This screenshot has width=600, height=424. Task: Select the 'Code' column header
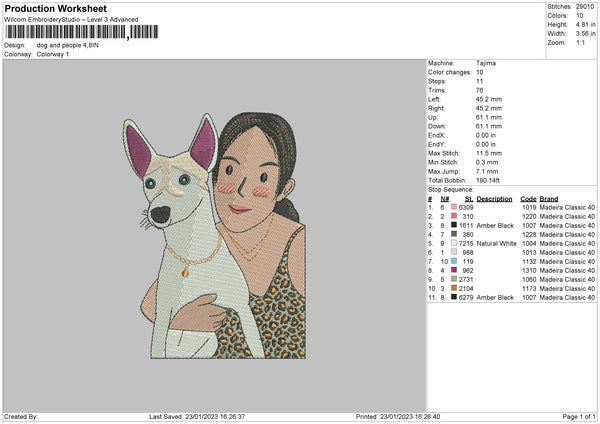528,199
